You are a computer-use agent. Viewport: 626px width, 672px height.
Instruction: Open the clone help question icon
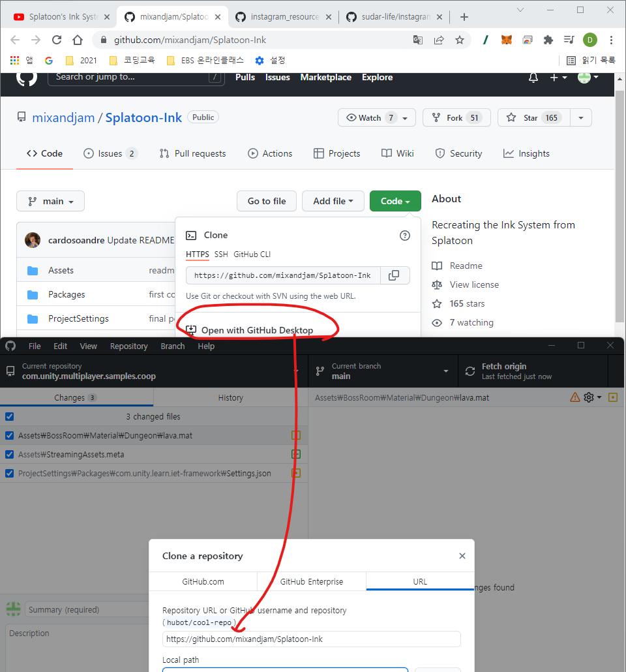point(404,236)
